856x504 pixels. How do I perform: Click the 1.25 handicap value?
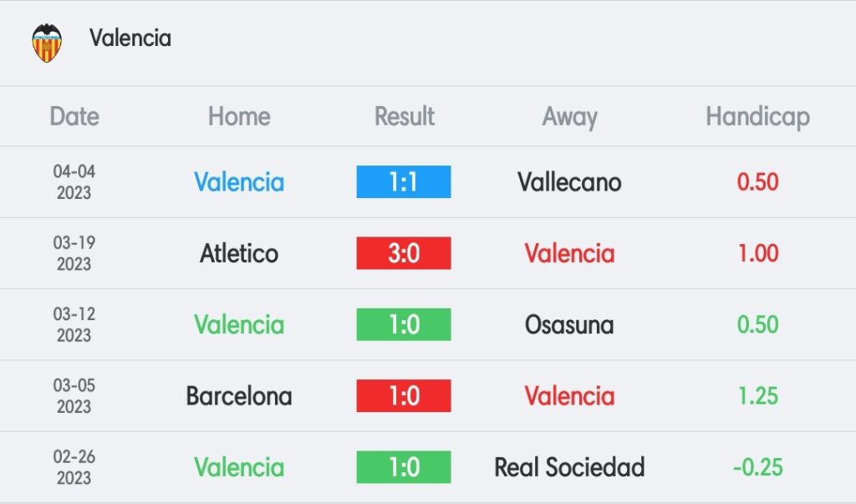pyautogui.click(x=757, y=396)
